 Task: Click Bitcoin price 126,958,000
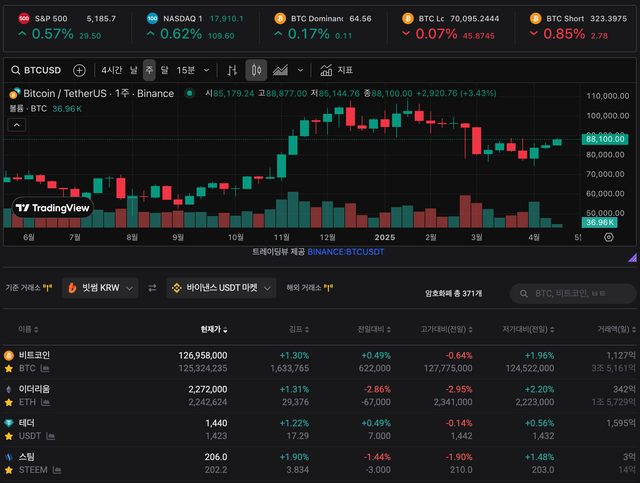tap(202, 356)
